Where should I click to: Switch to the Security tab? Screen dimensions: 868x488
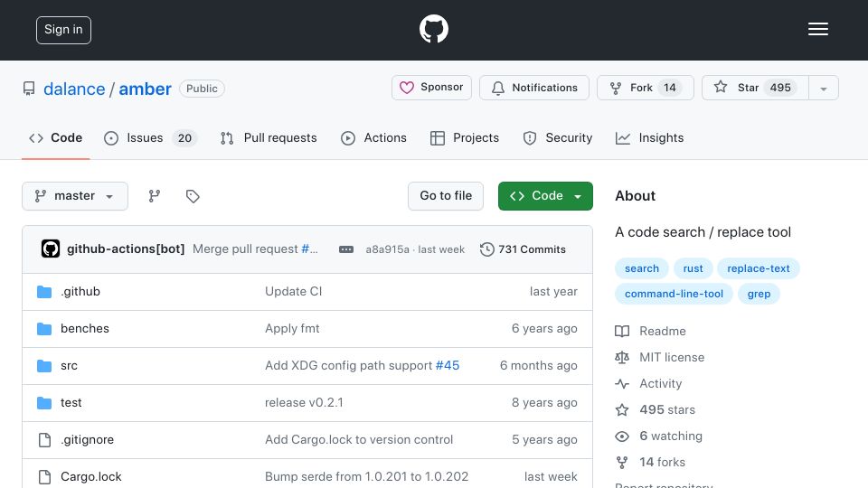pyautogui.click(x=558, y=137)
